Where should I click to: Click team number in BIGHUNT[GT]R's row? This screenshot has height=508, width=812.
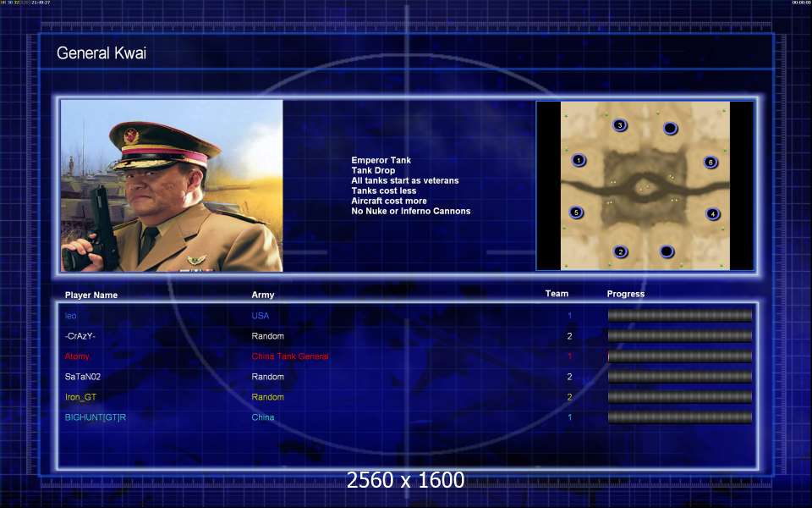point(569,417)
